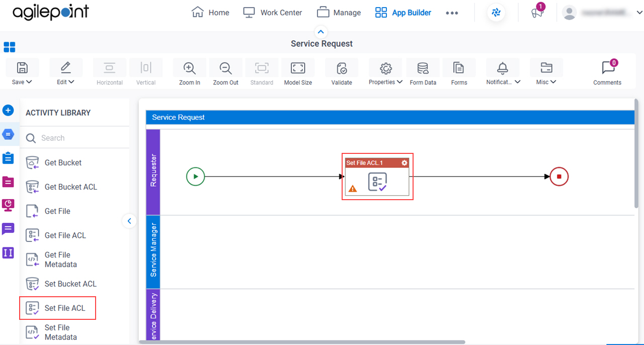Open announcements megaphone notifications
Screen dimensions: 644x345
coord(537,13)
